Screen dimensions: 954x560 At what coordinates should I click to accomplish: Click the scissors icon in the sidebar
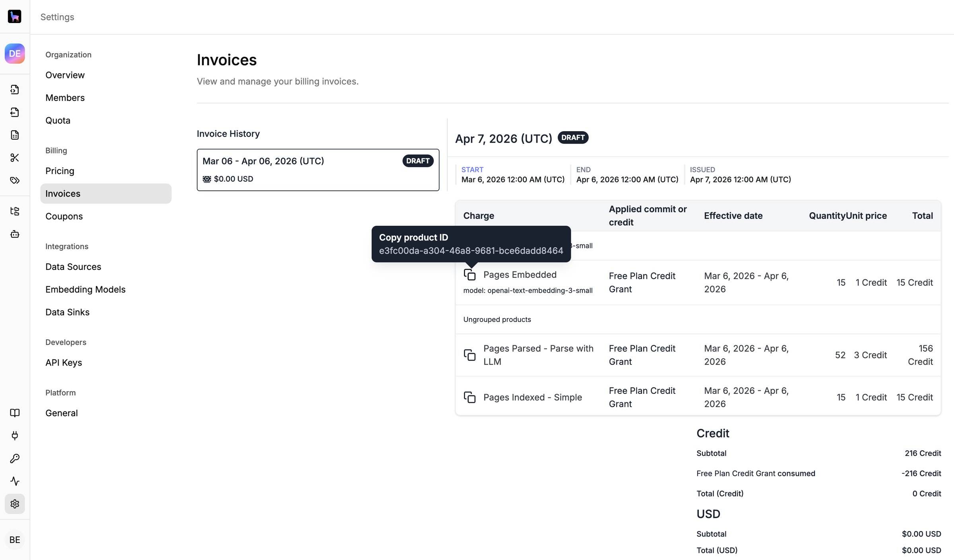pyautogui.click(x=15, y=157)
